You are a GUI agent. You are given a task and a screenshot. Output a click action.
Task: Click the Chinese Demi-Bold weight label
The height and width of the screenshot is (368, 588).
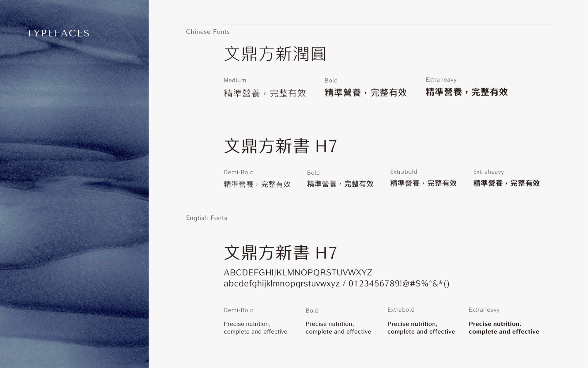click(239, 172)
